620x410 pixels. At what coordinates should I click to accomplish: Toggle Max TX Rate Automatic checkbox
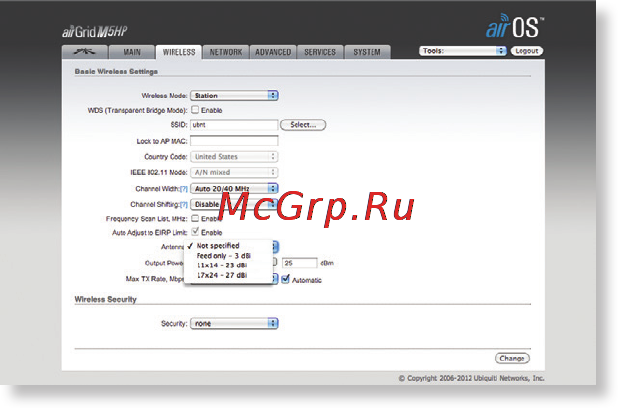285,279
